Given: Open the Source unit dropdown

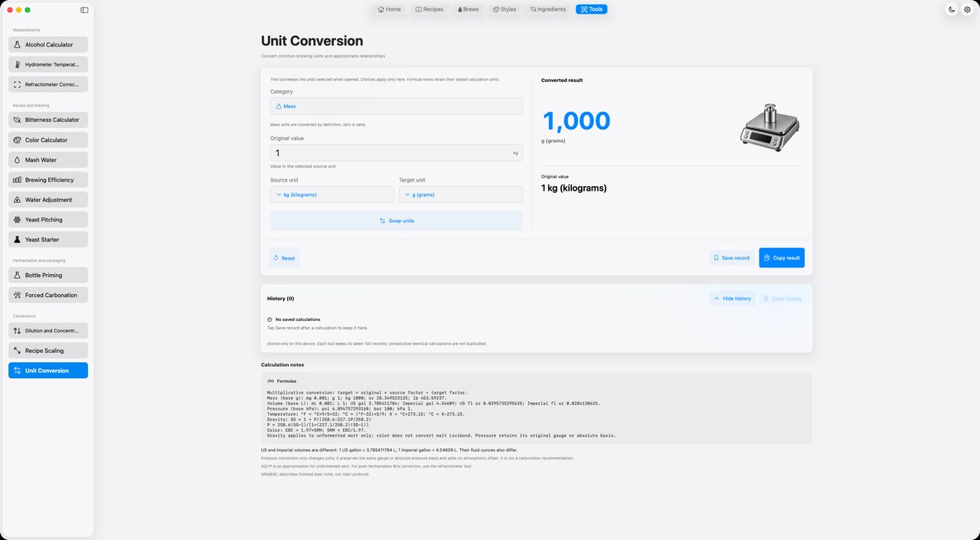Looking at the screenshot, I should point(332,195).
